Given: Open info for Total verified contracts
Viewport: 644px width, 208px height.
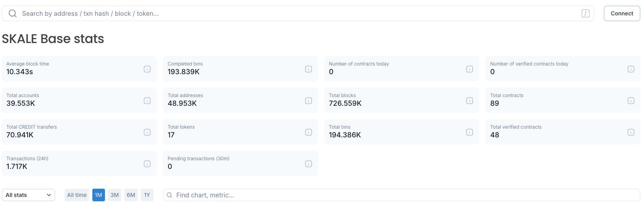Looking at the screenshot, I should [631, 132].
